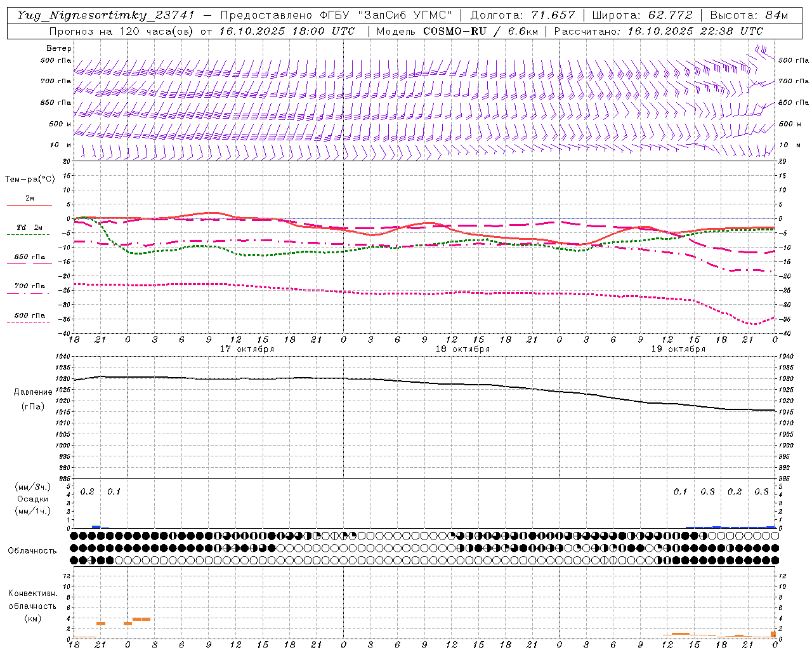Click the '(мм/1ч.)' hourly precipitation unit
812x650 pixels.
coord(32,511)
